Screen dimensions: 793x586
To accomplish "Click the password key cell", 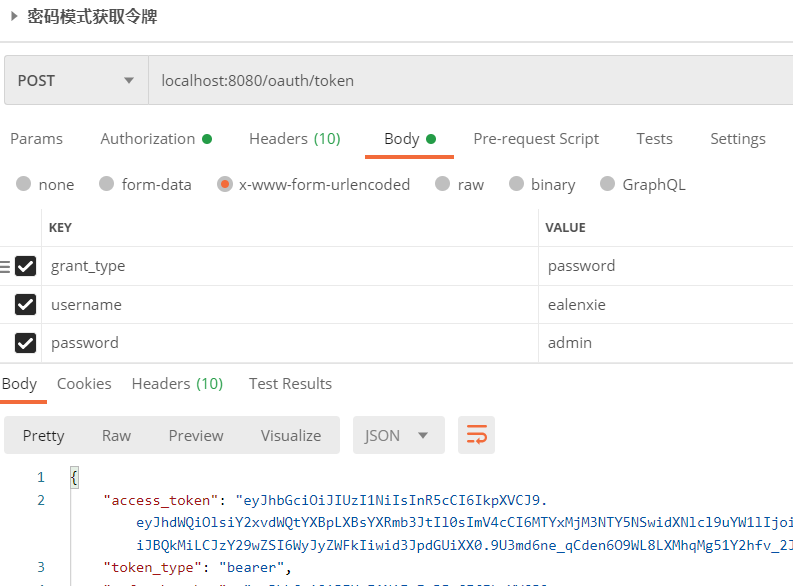I will pyautogui.click(x=290, y=343).
